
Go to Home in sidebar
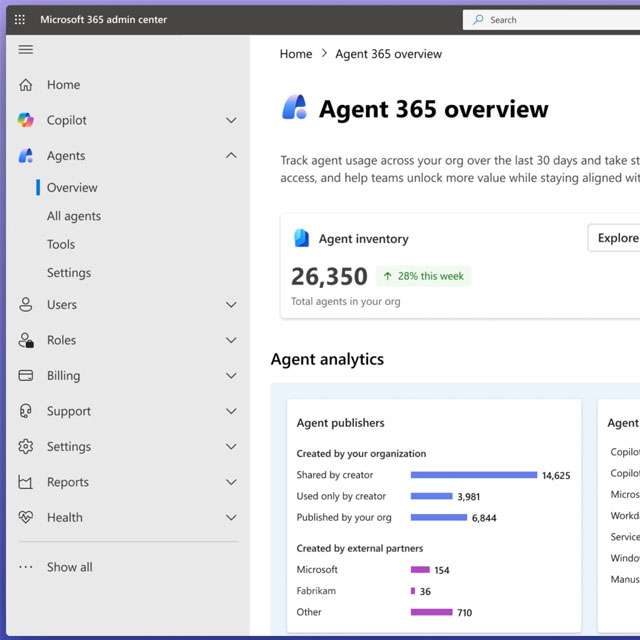coord(63,85)
